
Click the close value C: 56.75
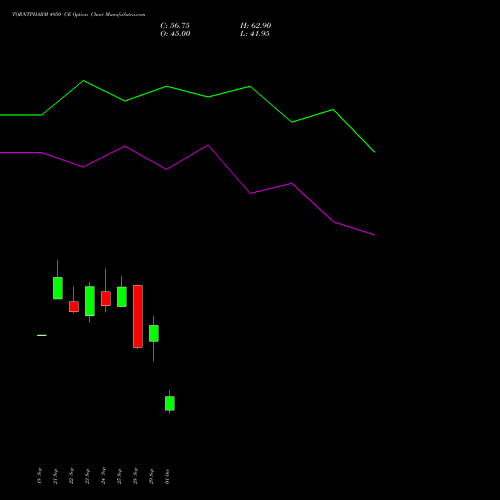[175, 26]
